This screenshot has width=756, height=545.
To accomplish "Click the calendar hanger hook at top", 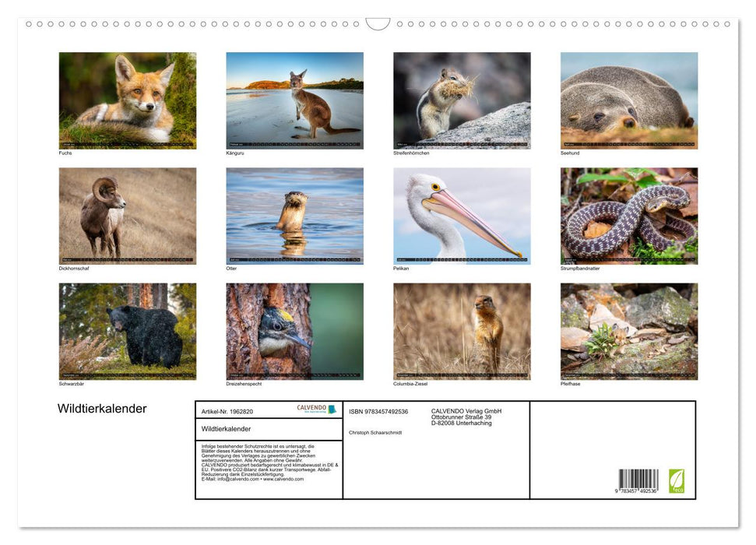I will tap(378, 23).
